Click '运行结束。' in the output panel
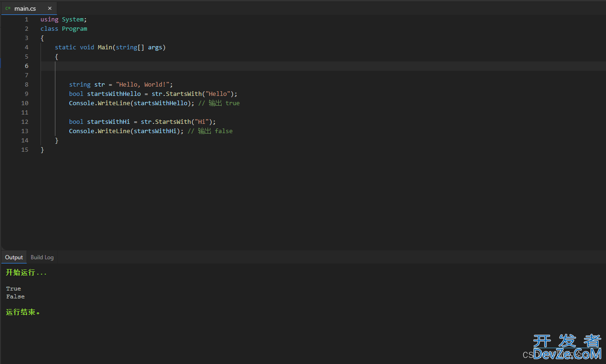 (23, 312)
